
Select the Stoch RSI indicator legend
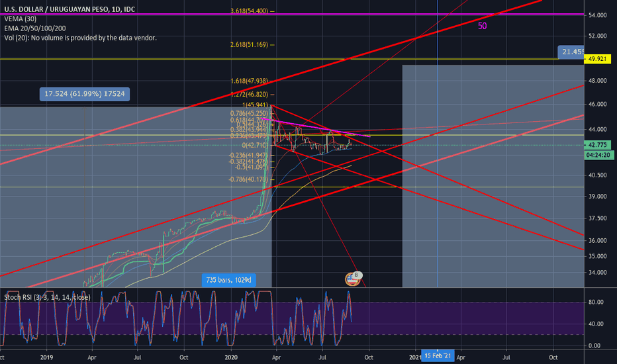click(47, 297)
